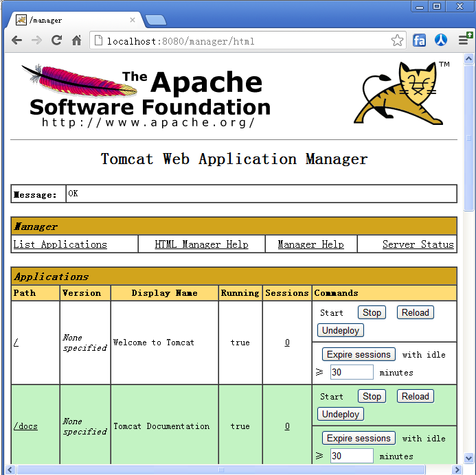Click the 'Sessions' column header
The height and width of the screenshot is (475, 476).
(x=287, y=293)
